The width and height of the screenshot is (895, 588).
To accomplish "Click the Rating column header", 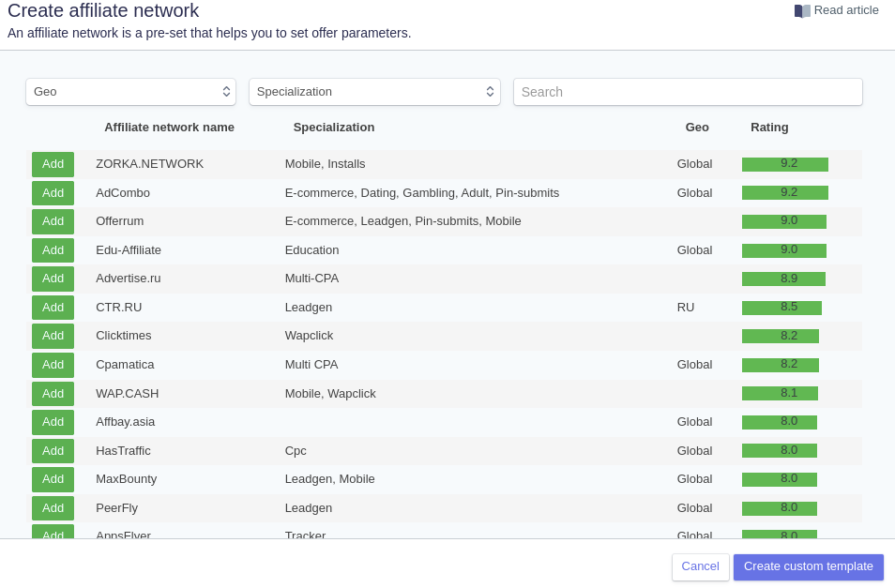I will (769, 128).
